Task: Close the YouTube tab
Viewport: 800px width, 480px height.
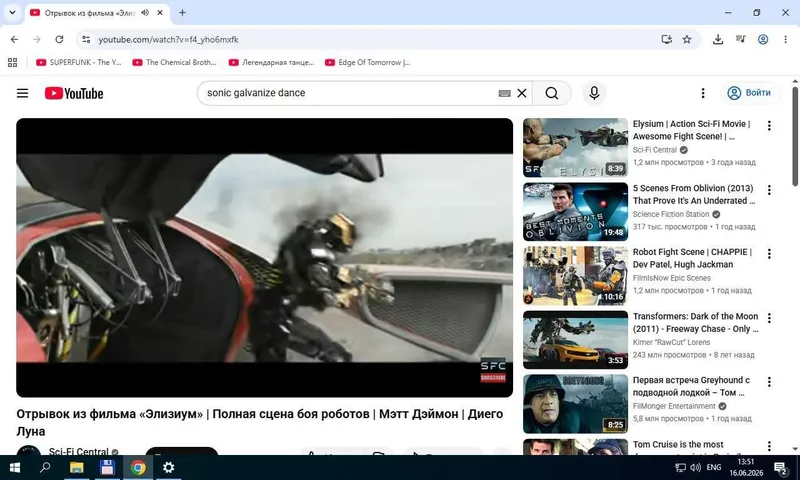Action: (x=160, y=13)
